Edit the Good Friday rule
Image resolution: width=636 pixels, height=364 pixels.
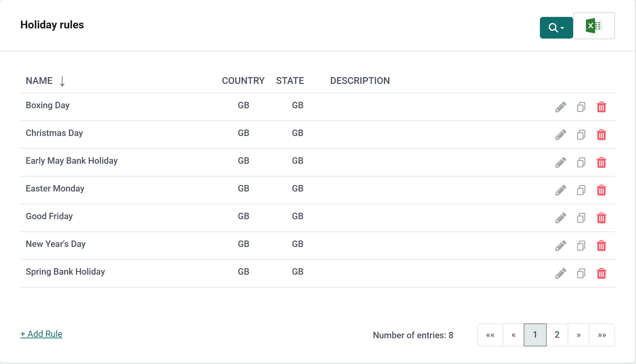(x=561, y=218)
